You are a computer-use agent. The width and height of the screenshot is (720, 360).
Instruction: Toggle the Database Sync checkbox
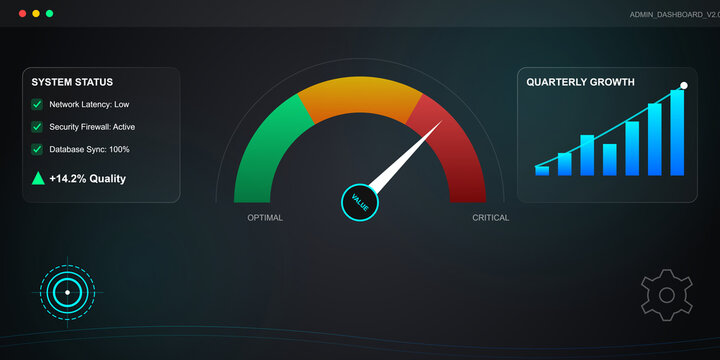coord(37,149)
